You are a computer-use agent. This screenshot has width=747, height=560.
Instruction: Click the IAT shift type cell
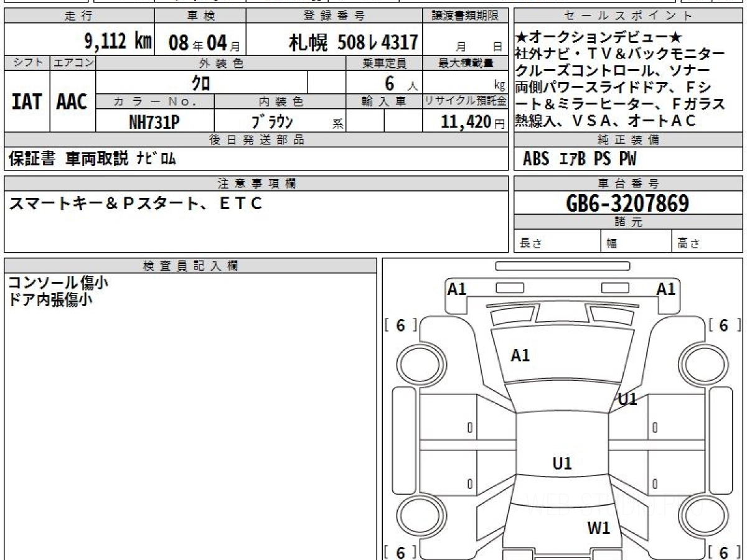click(26, 101)
